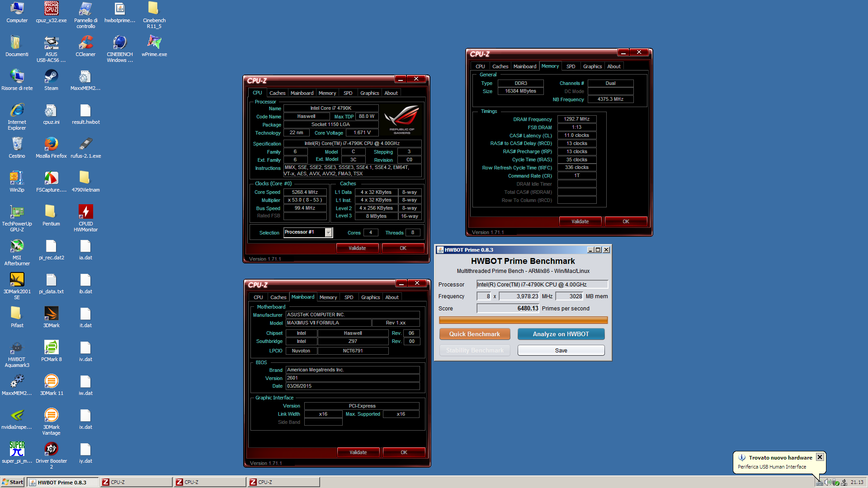Screen dimensions: 868x488
Task: Open Cinebench R11_5 folder
Action: pos(154,15)
